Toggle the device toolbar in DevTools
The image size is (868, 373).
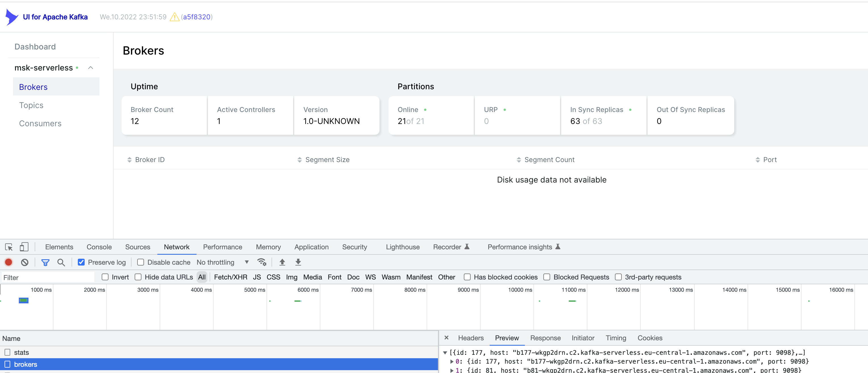24,247
